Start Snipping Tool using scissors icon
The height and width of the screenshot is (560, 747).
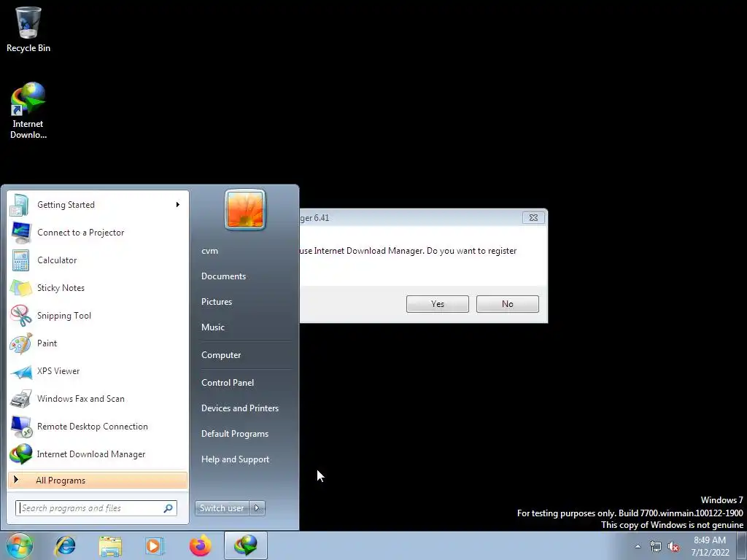(21, 316)
